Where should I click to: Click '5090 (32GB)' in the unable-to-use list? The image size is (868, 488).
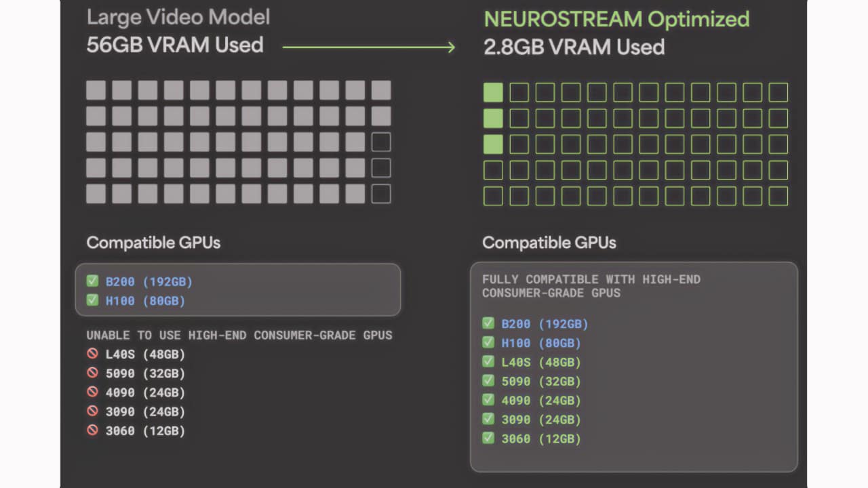146,373
